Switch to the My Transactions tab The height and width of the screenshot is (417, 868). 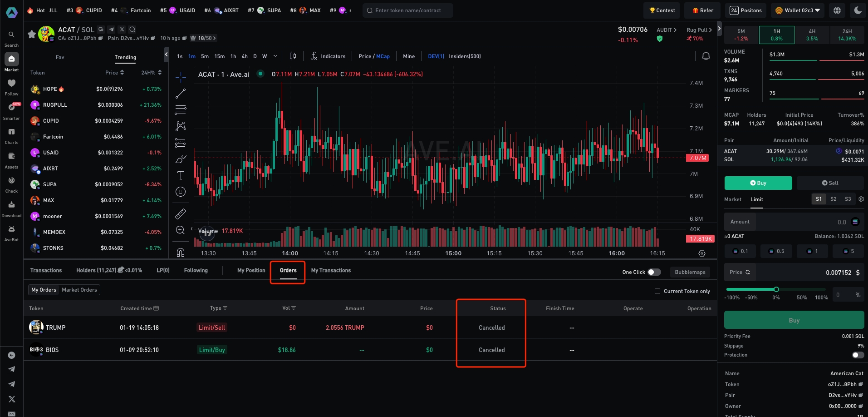click(331, 270)
